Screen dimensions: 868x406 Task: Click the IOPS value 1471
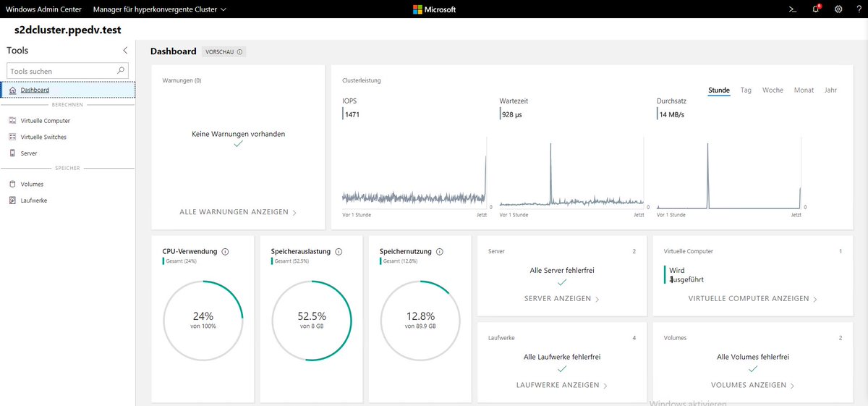pos(352,114)
